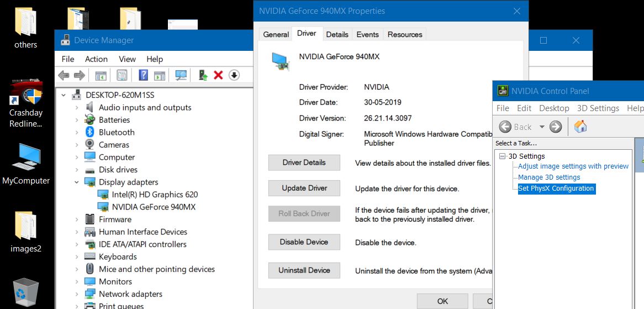Click the Driver Details button

coord(304,163)
